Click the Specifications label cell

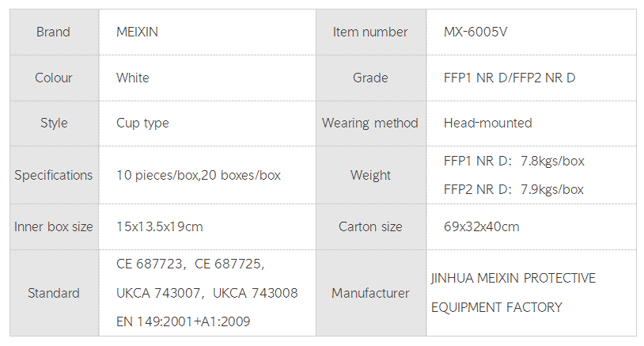click(53, 175)
